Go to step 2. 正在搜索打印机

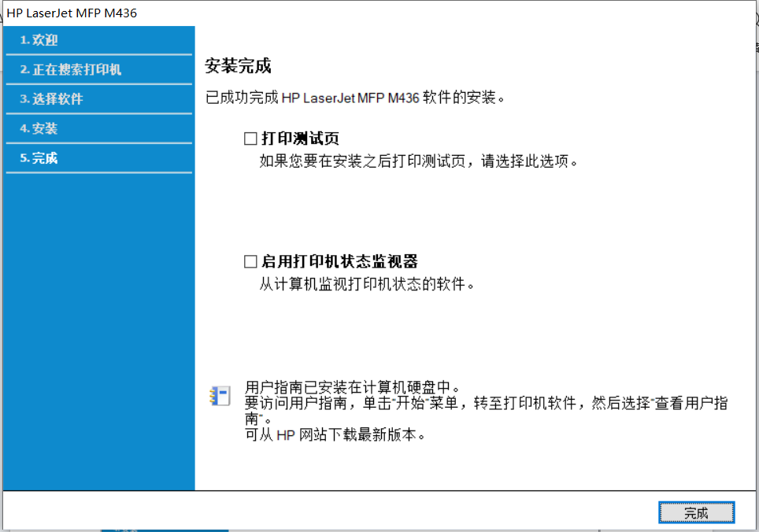pyautogui.click(x=71, y=69)
